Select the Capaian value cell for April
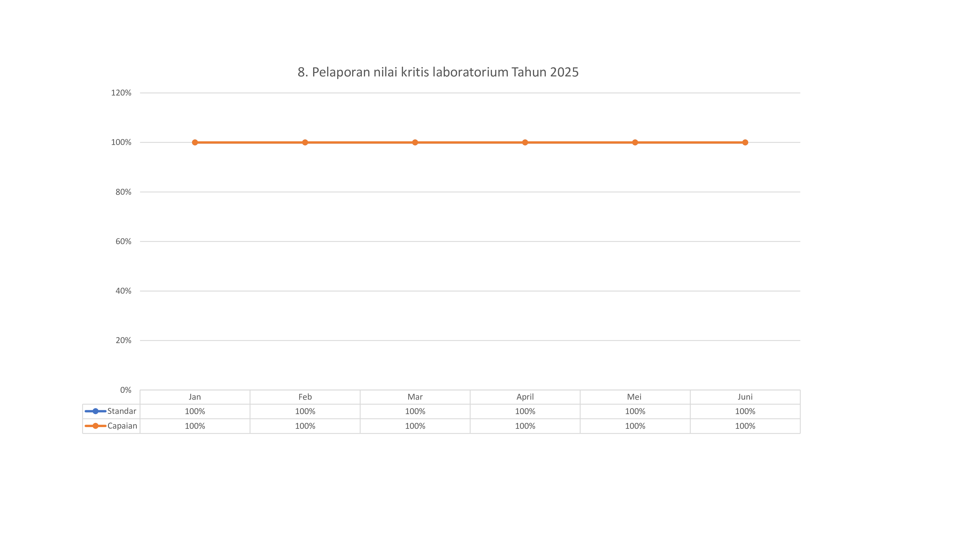Image resolution: width=980 pixels, height=551 pixels. (525, 426)
